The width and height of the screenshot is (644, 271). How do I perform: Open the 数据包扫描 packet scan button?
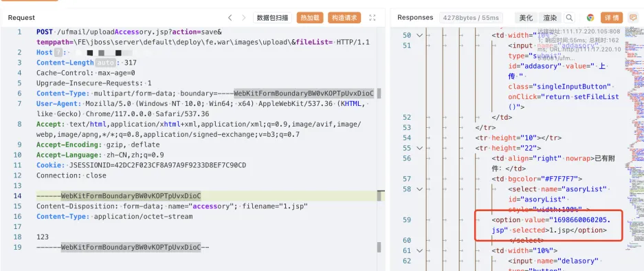(272, 18)
